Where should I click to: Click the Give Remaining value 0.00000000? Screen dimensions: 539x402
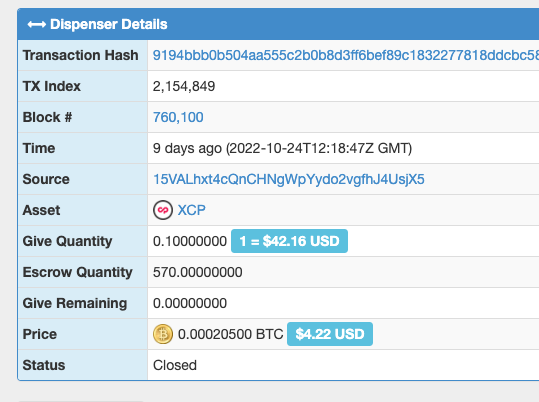(x=190, y=303)
